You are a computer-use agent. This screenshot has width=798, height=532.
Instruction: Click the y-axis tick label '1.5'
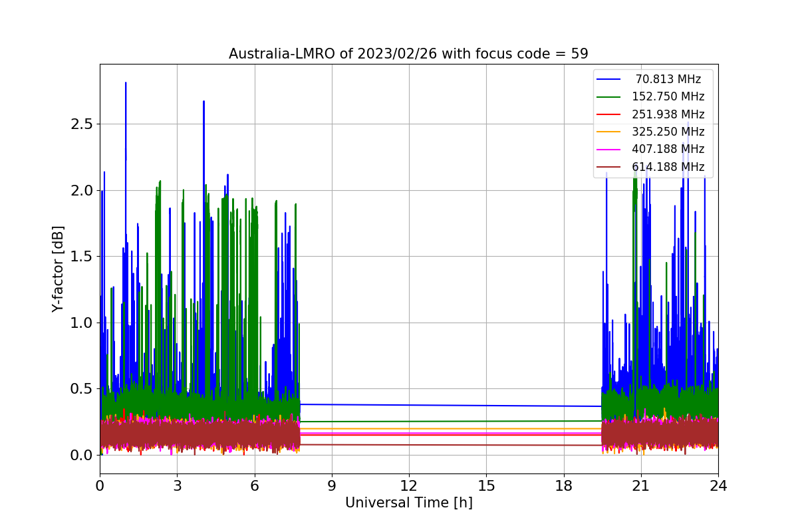click(x=82, y=257)
